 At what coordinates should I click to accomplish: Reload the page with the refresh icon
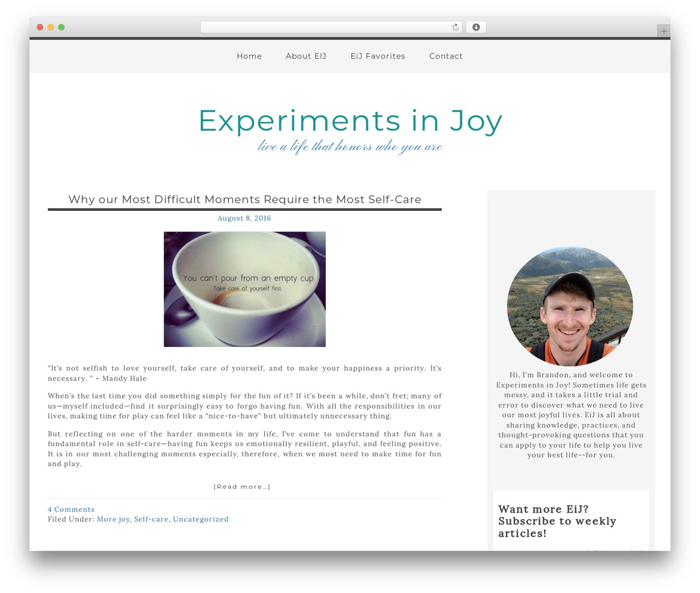[455, 27]
